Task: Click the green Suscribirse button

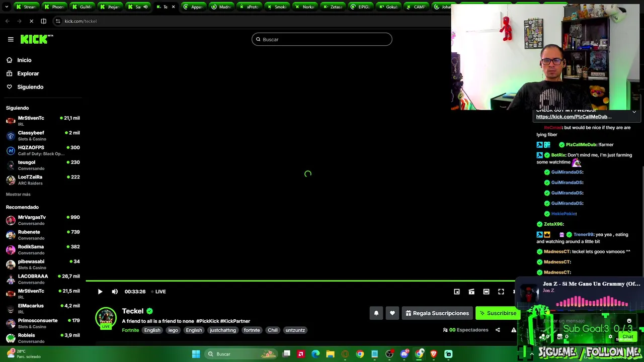Action: coord(498,313)
